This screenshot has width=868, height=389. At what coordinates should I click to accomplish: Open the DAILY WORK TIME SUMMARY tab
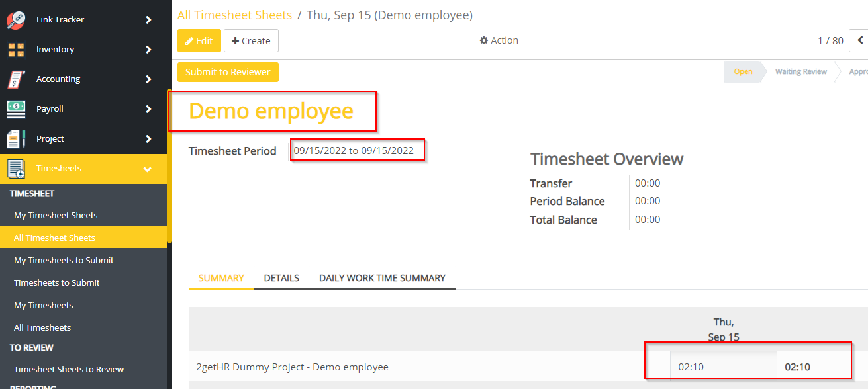pos(383,278)
